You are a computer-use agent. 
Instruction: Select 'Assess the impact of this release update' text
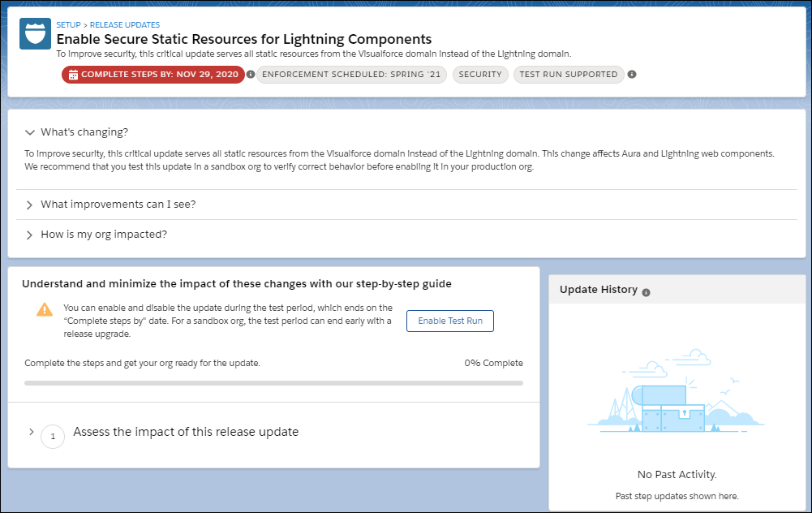click(x=186, y=432)
